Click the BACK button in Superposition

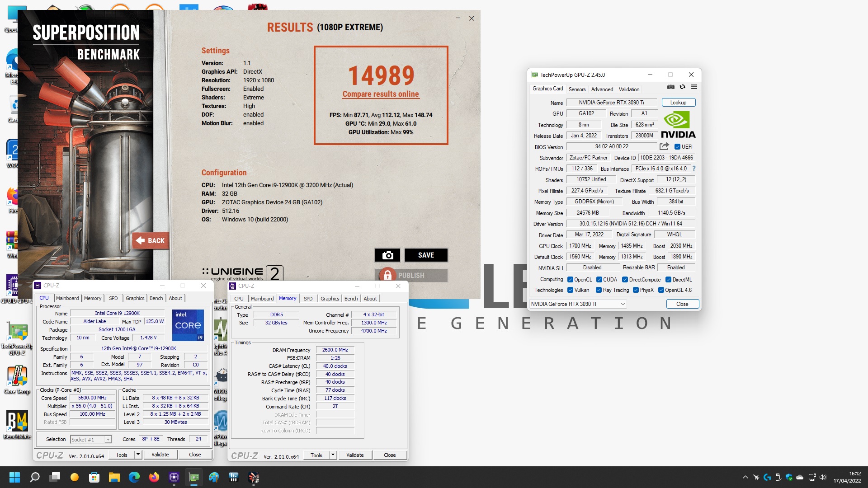tap(151, 240)
